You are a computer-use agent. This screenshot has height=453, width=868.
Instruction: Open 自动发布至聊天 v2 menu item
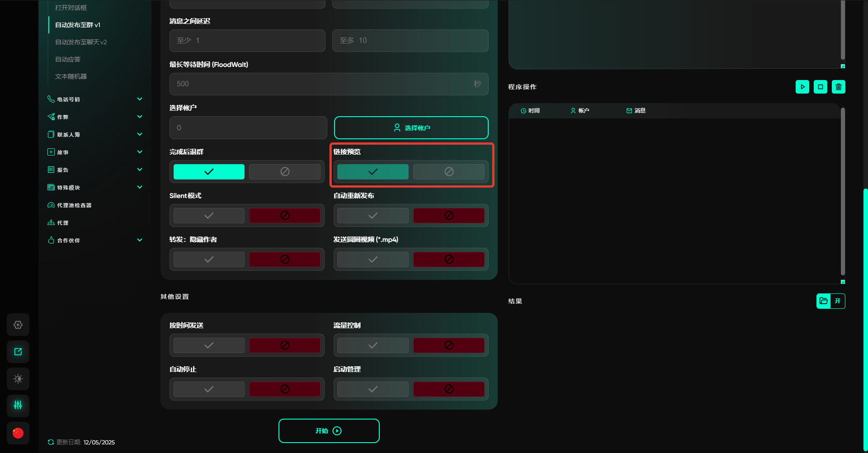pos(81,42)
